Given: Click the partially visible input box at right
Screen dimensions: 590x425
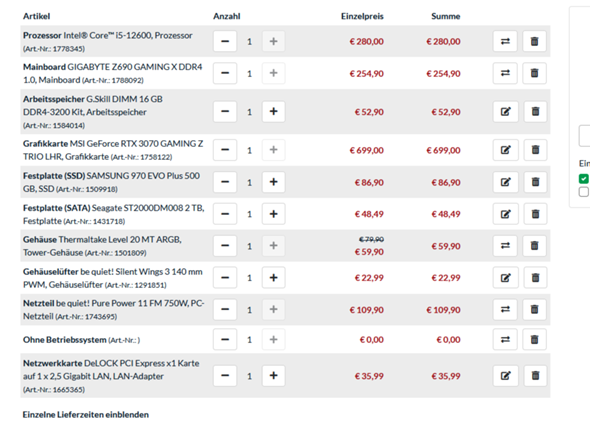Looking at the screenshot, I should (x=584, y=136).
